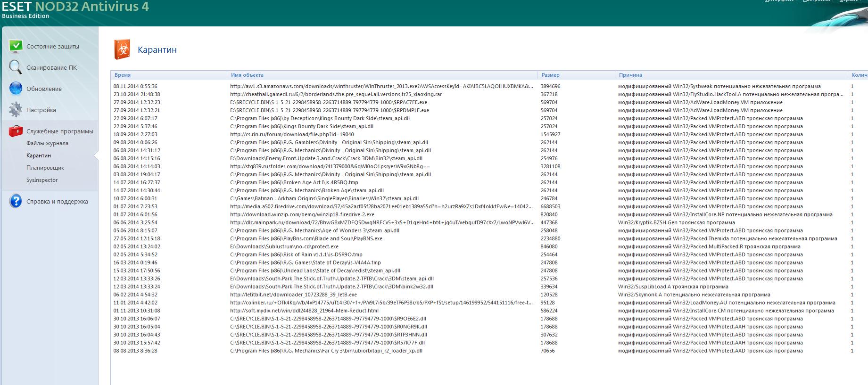Sort by Размер column header
Screen dimensions: 868x385
576,75
